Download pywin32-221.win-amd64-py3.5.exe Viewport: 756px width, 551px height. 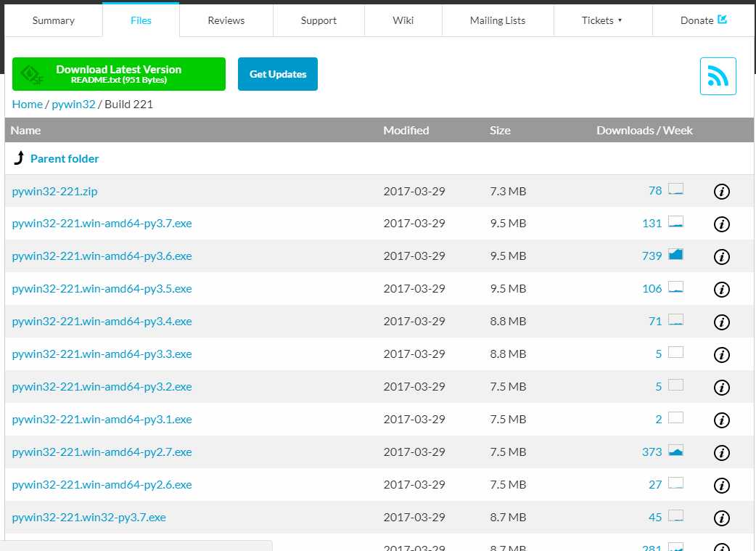pos(102,289)
